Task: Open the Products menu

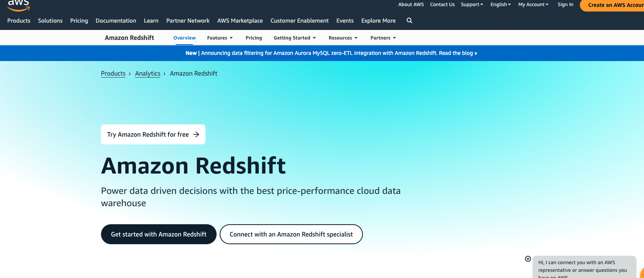Action: click(19, 21)
